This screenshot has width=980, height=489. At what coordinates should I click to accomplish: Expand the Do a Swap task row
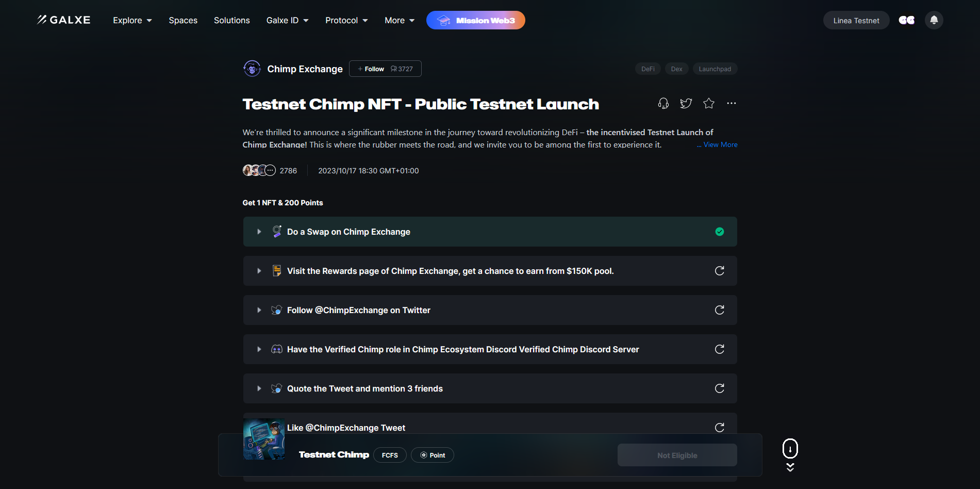click(x=259, y=232)
